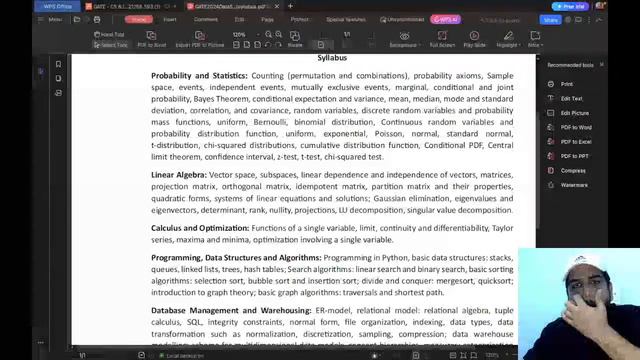Click the Unsynchronized cloud status
The image size is (640, 360).
pos(402,19)
